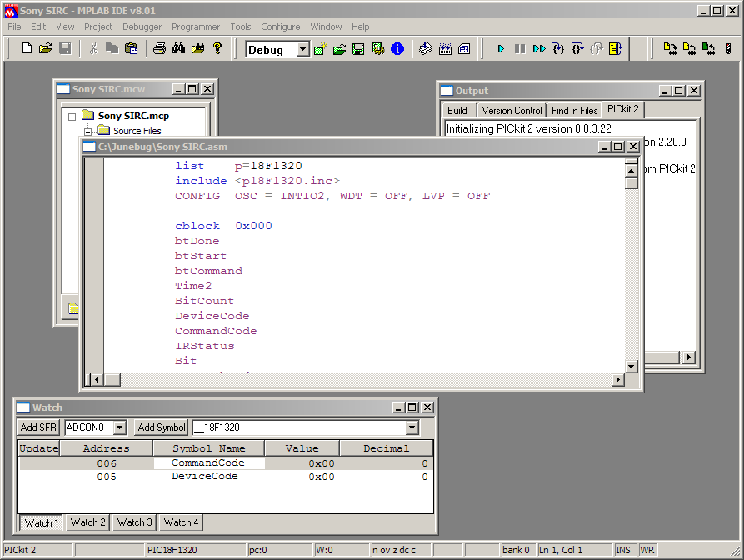Click the Step Out icon
This screenshot has height=560, width=744.
(x=597, y=49)
